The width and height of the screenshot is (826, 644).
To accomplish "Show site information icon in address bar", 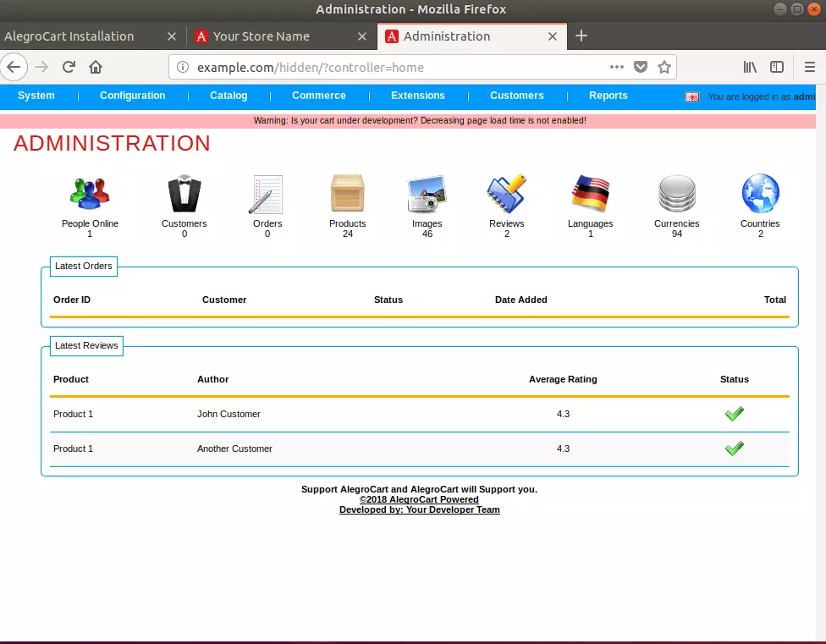I will tap(182, 67).
